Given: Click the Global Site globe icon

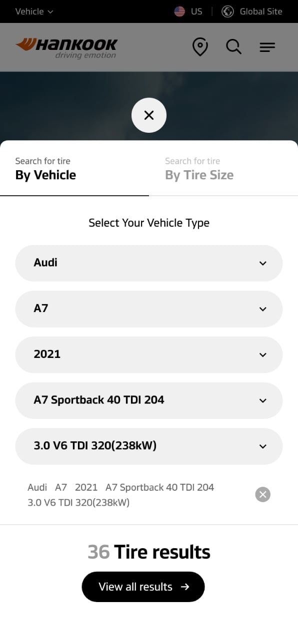Looking at the screenshot, I should (227, 11).
